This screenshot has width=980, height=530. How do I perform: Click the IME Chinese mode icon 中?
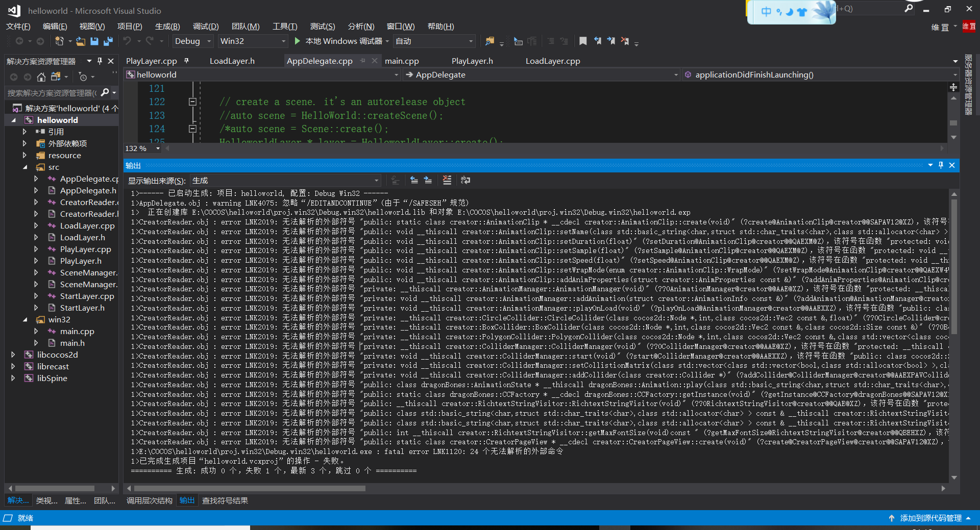point(766,12)
